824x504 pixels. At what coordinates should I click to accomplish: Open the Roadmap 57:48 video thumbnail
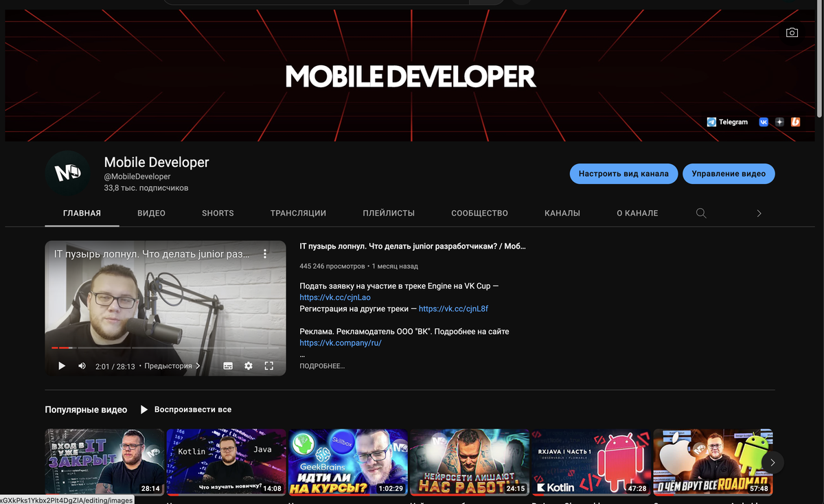coord(713,462)
